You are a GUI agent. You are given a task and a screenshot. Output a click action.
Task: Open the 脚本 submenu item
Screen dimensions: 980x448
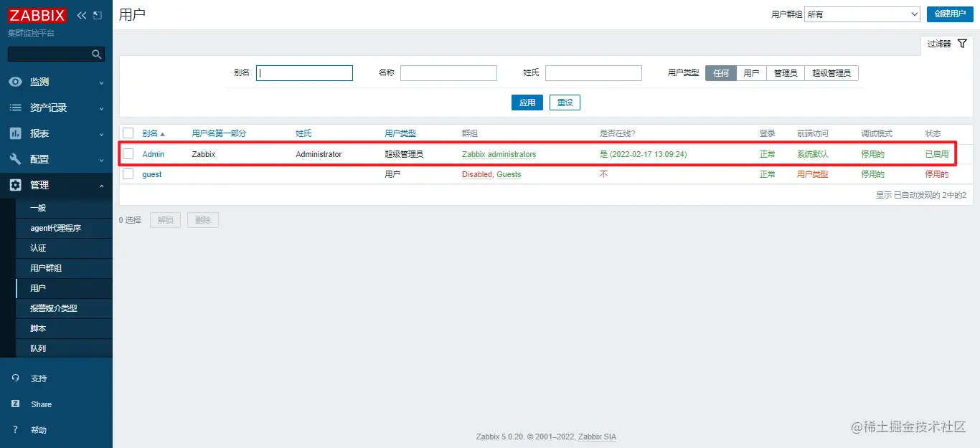coord(64,328)
